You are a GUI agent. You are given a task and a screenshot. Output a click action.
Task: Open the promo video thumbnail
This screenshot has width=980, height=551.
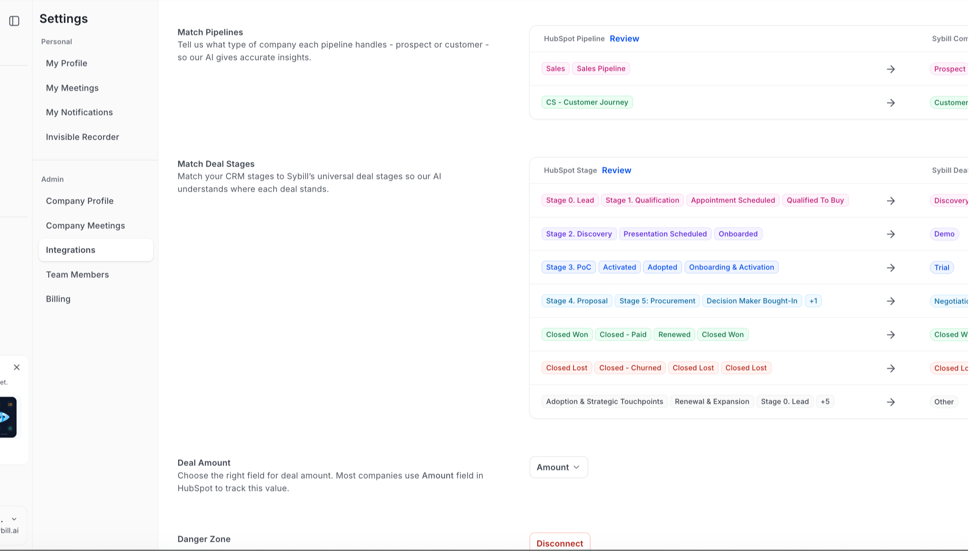click(8, 417)
